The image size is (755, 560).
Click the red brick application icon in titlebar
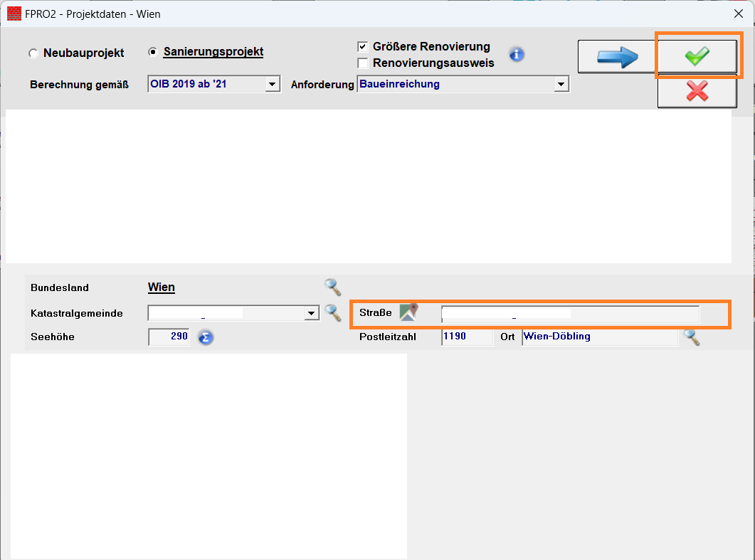(13, 14)
